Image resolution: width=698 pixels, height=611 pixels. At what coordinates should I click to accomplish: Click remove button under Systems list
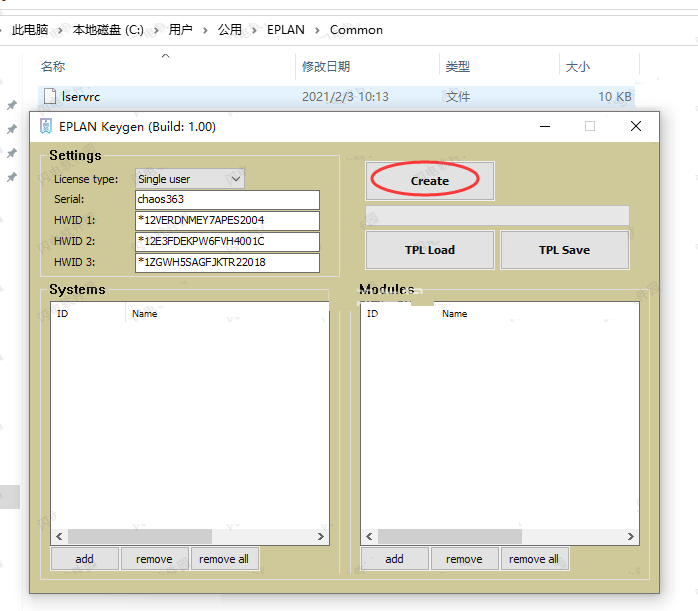[154, 558]
